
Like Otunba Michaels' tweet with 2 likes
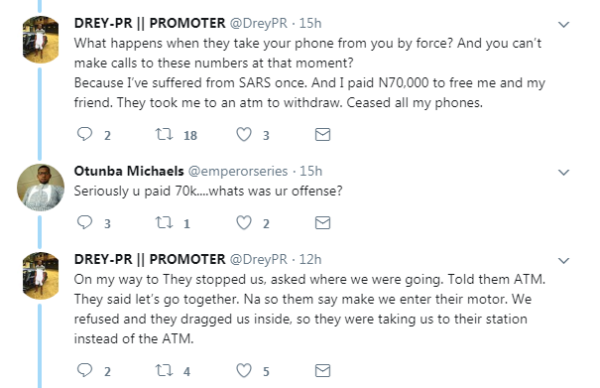[x=244, y=222]
